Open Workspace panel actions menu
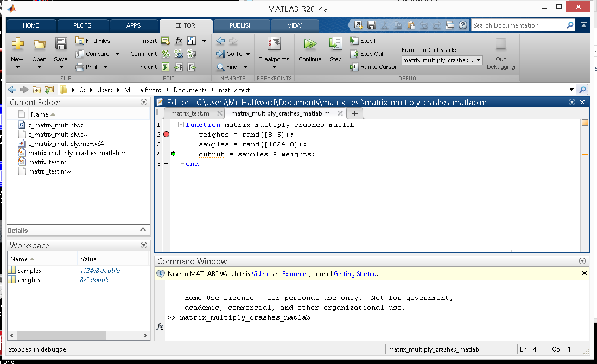597x364 pixels. [143, 245]
